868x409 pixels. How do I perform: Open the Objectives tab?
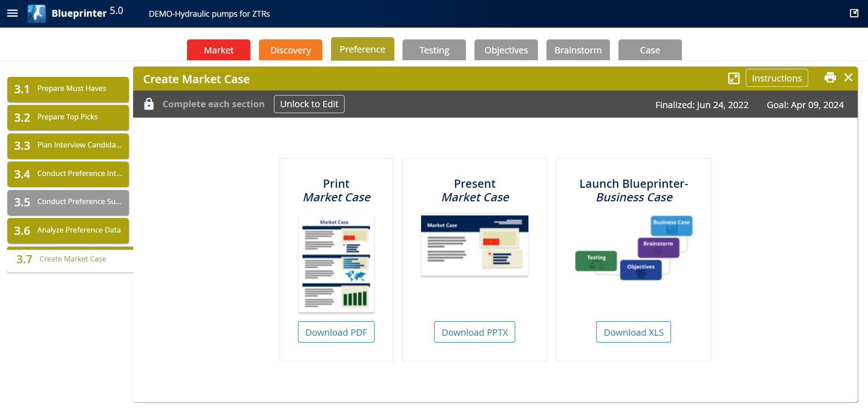click(506, 50)
